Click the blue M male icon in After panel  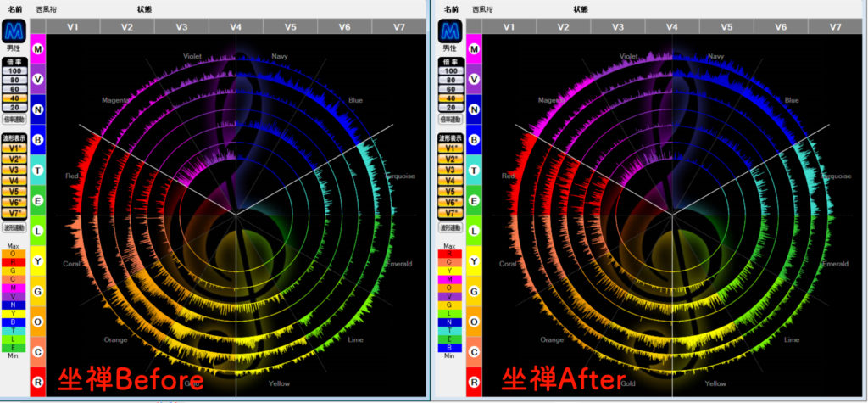click(449, 31)
